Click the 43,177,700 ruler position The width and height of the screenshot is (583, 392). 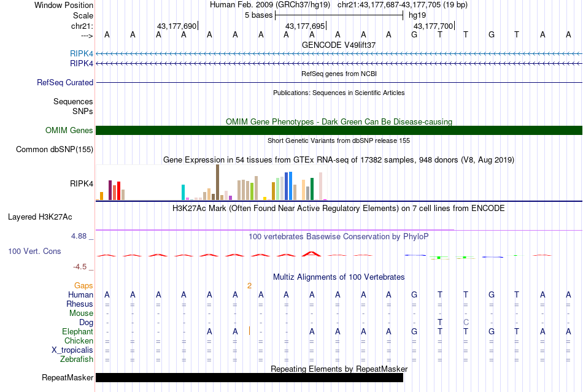[x=433, y=26]
